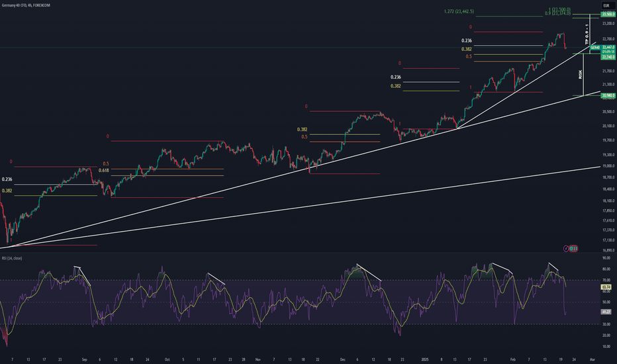
Task: Click the Nov label on time axis
Action: click(258, 359)
